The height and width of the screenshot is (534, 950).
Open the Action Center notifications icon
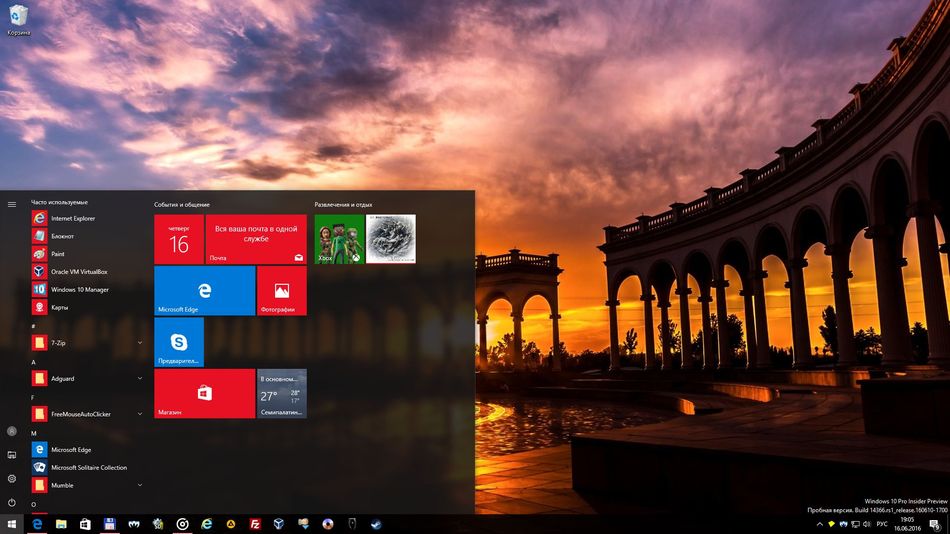pos(935,524)
